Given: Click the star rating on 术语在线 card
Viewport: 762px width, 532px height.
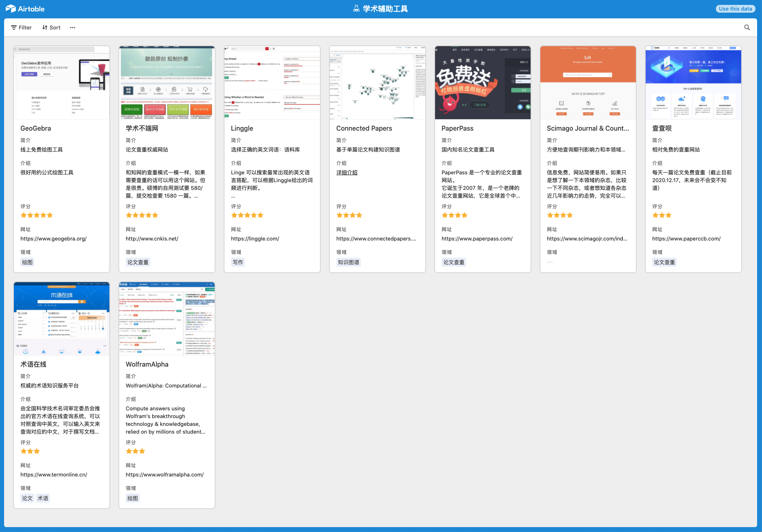Looking at the screenshot, I should [x=30, y=451].
